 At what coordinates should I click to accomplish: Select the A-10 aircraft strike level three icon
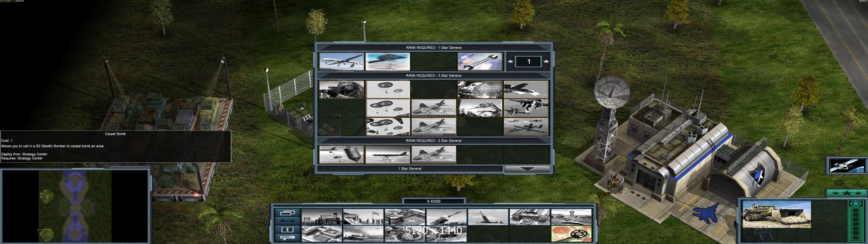click(x=526, y=127)
